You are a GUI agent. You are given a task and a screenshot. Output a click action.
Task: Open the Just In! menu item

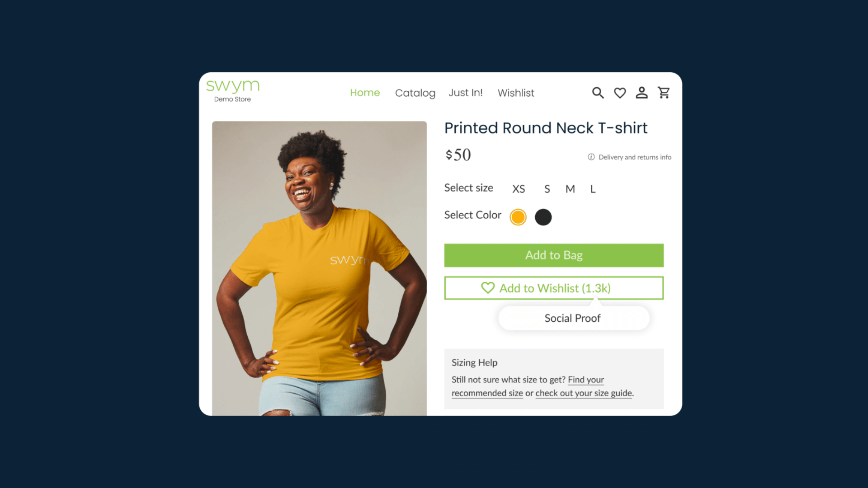(466, 93)
